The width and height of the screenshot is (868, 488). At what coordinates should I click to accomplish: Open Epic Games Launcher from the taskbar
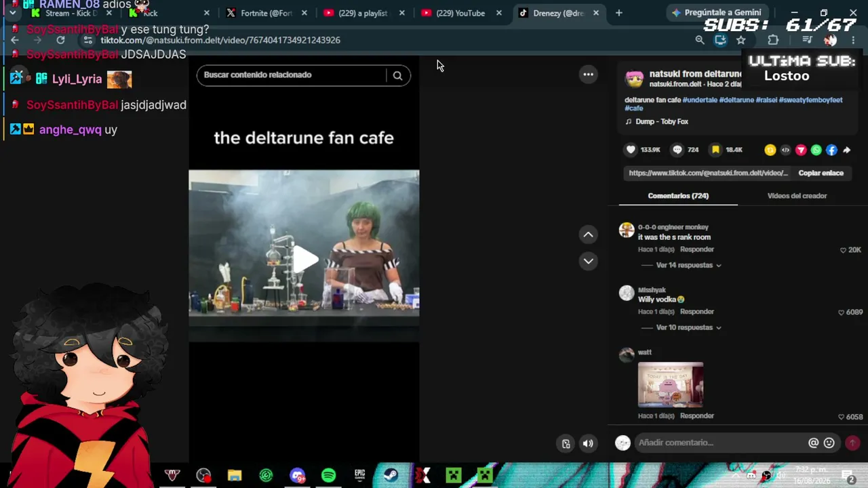[x=359, y=476]
